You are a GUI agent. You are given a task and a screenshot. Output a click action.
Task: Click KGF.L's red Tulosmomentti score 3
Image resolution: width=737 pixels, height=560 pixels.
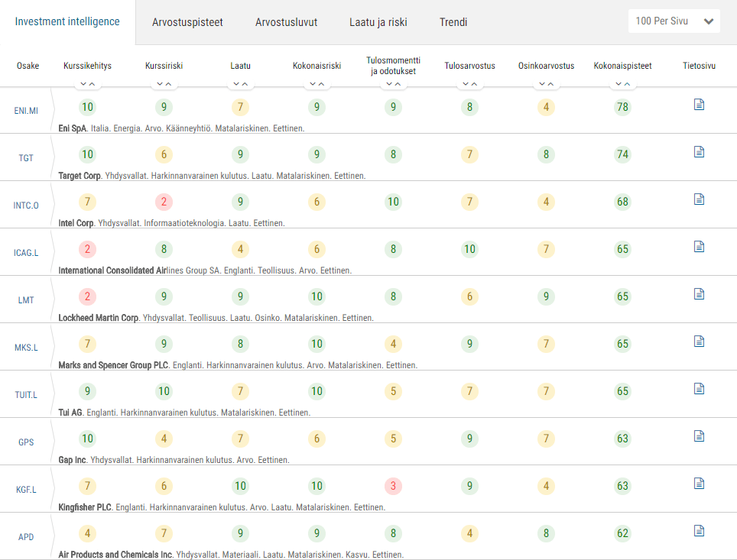pos(394,486)
